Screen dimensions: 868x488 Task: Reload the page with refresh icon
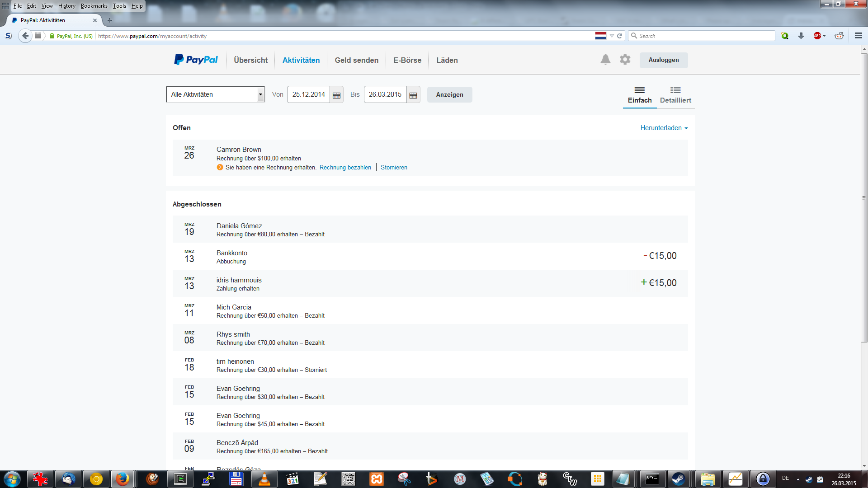click(x=620, y=36)
